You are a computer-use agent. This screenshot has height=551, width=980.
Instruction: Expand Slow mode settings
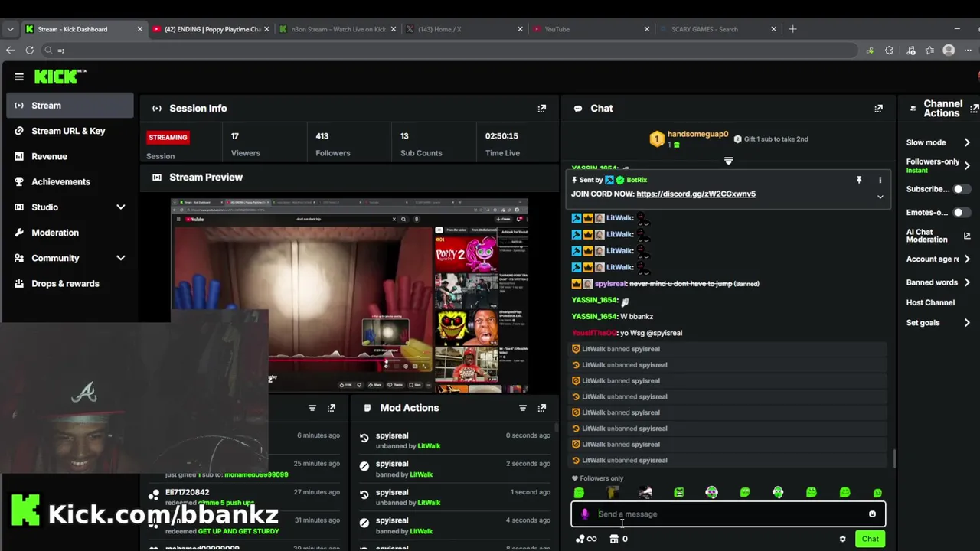point(967,142)
